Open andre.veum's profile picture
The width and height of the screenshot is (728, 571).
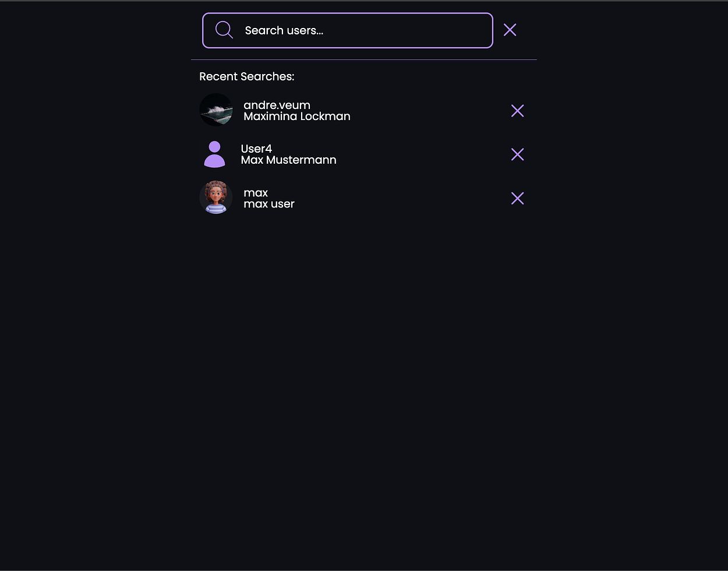coord(215,110)
